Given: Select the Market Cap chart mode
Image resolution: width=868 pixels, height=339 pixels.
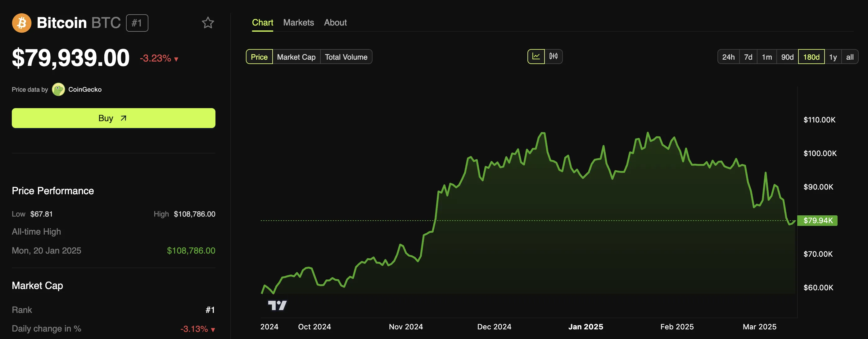Looking at the screenshot, I should point(296,57).
